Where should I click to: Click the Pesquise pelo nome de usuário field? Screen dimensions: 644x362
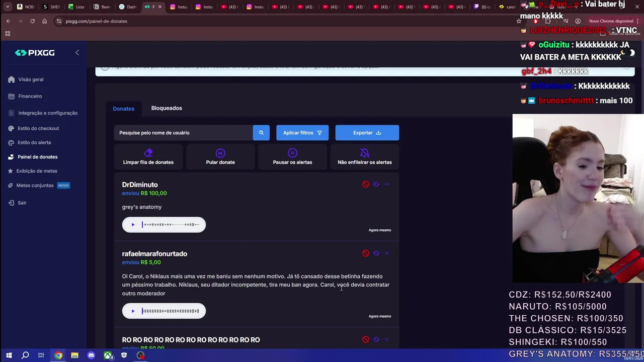point(184,133)
